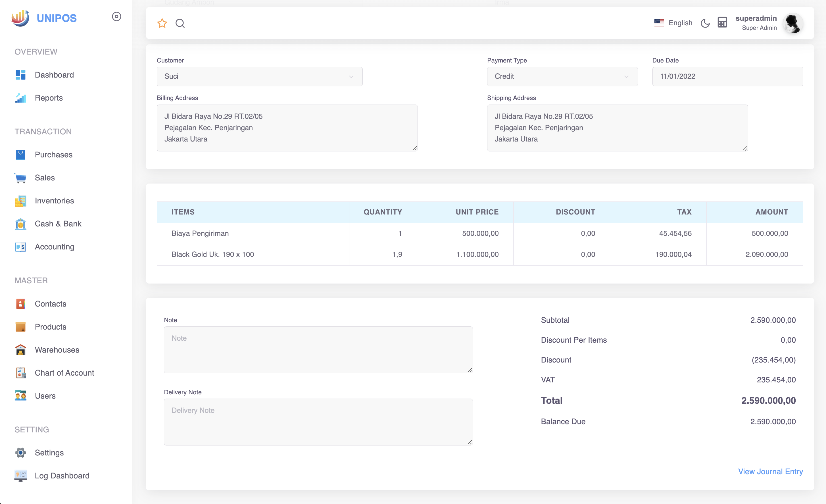
Task: Toggle the sidebar collapse circle icon
Action: tap(116, 16)
